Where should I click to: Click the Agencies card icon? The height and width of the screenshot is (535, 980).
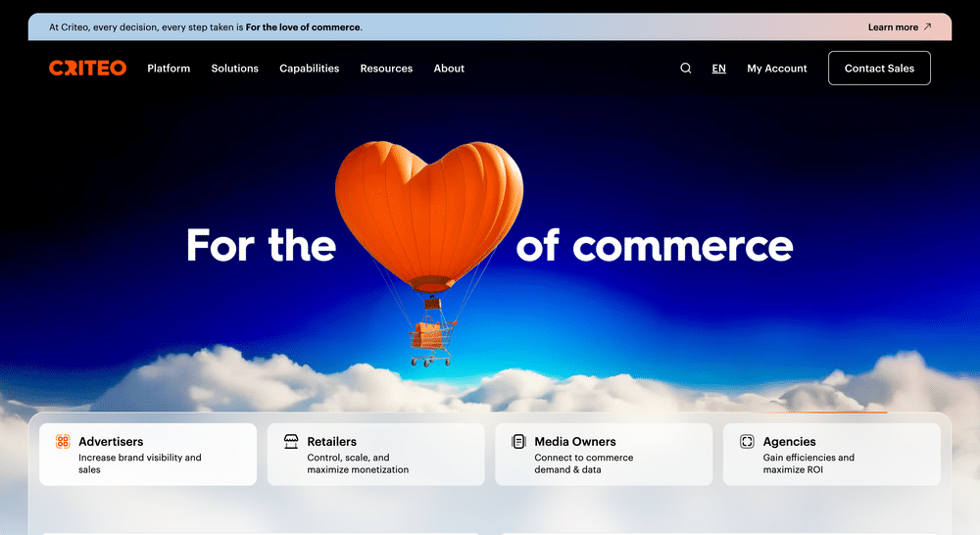point(747,441)
